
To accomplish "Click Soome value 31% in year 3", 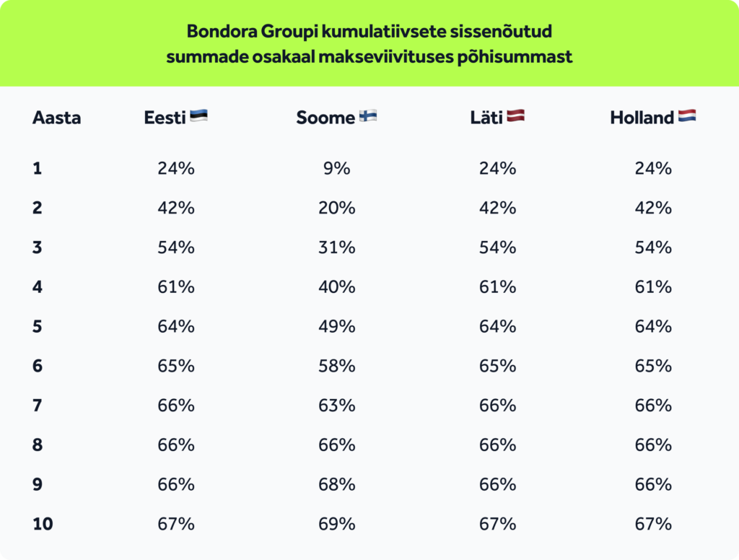I will 336,248.
